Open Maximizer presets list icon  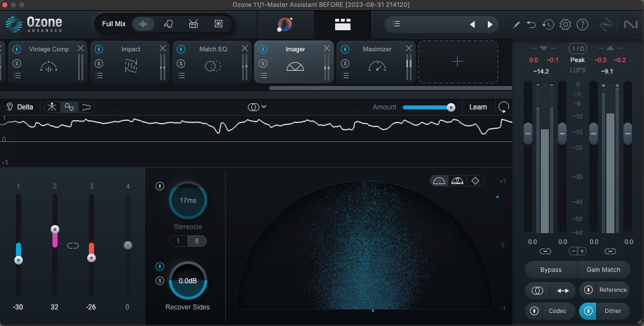click(x=345, y=76)
